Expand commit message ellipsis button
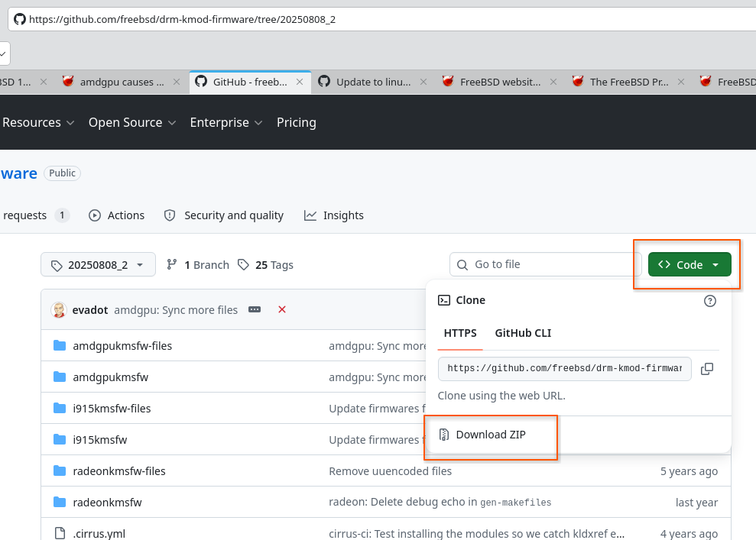Viewport: 756px width, 540px height. click(255, 310)
